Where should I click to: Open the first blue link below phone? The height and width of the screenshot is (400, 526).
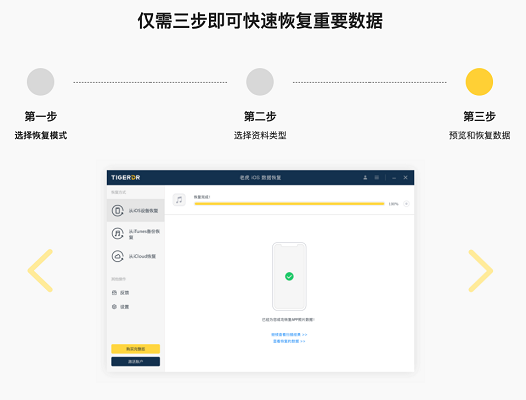(x=289, y=335)
